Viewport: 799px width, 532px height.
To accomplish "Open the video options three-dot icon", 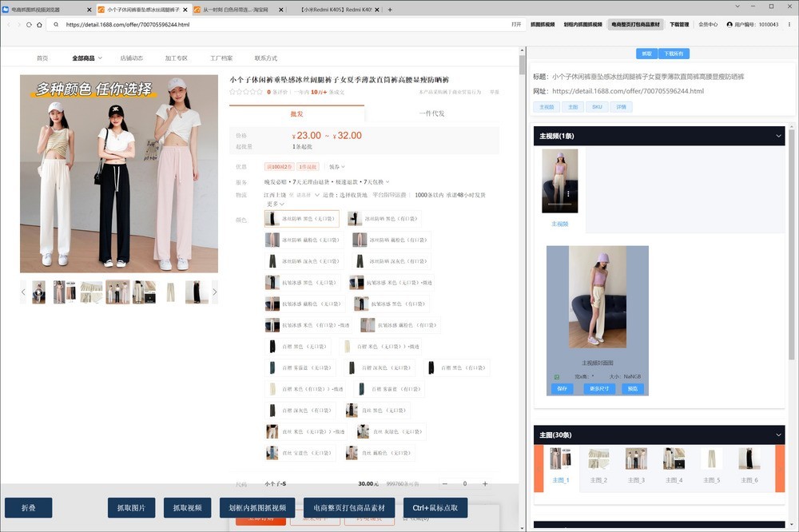I will 569,194.
